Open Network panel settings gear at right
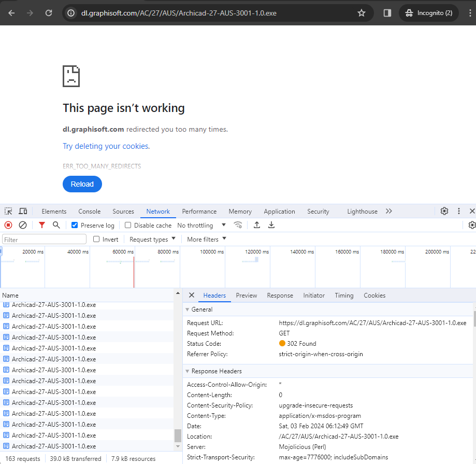This screenshot has width=476, height=464. (x=472, y=225)
